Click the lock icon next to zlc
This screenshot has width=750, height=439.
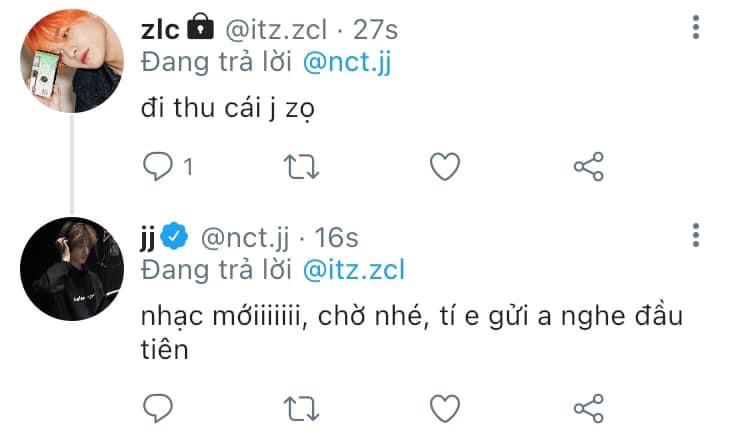point(202,29)
